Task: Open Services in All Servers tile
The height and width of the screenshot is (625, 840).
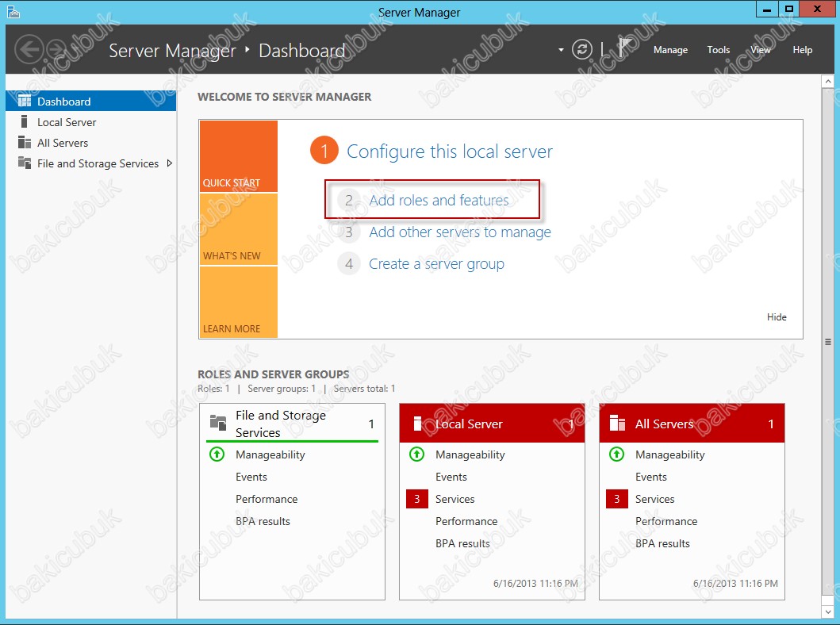Action: [654, 499]
